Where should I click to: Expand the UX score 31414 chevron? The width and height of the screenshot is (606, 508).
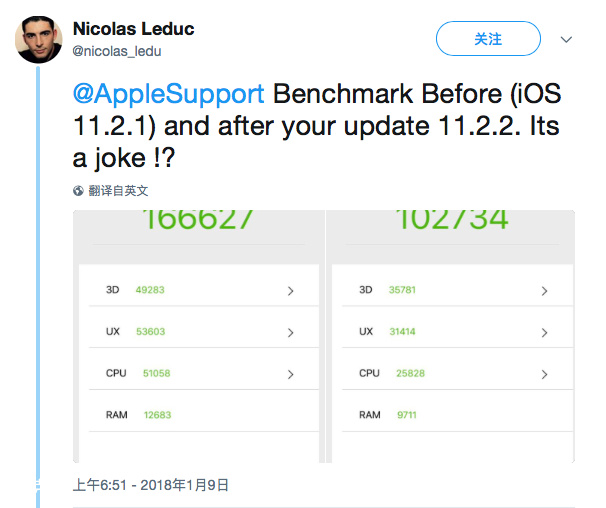click(x=544, y=333)
